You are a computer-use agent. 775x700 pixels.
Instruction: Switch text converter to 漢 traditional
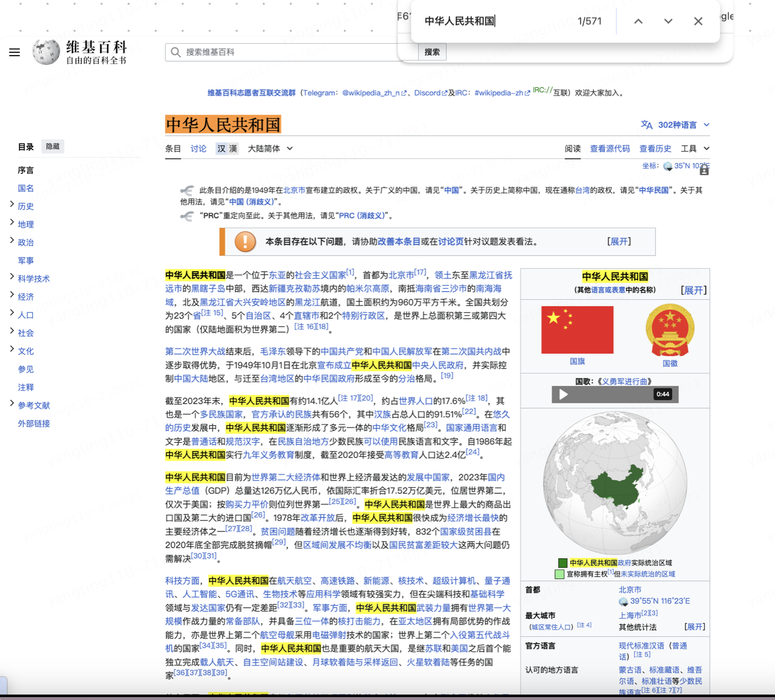232,149
